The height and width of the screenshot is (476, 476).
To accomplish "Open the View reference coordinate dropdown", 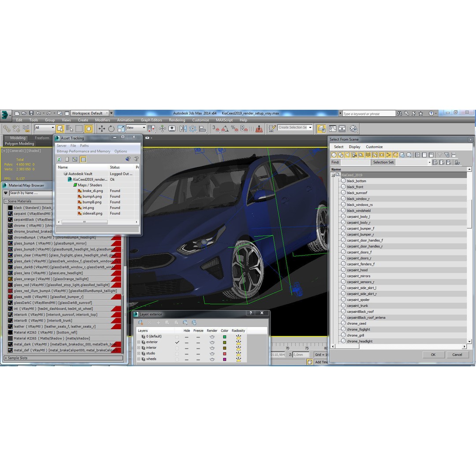I will [136, 127].
